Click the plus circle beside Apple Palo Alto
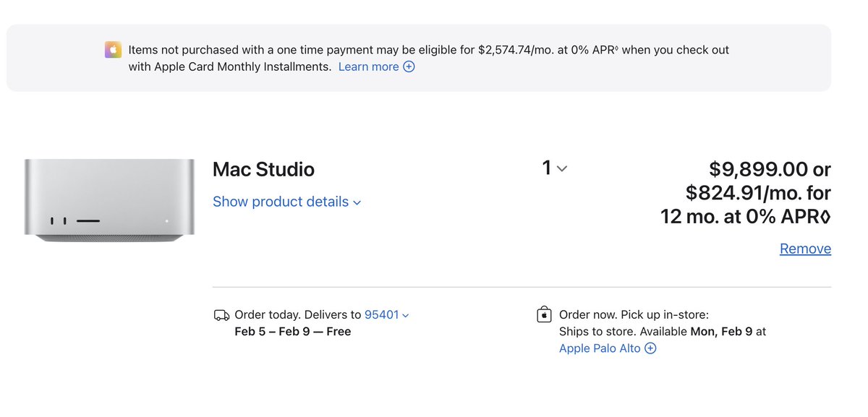This screenshot has width=868, height=417. click(x=650, y=348)
